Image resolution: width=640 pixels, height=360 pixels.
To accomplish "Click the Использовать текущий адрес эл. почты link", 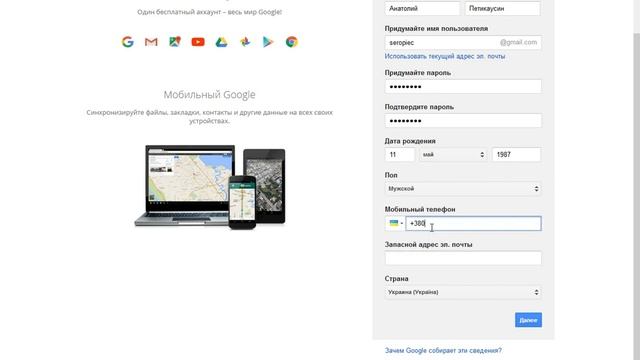I will pyautogui.click(x=444, y=56).
